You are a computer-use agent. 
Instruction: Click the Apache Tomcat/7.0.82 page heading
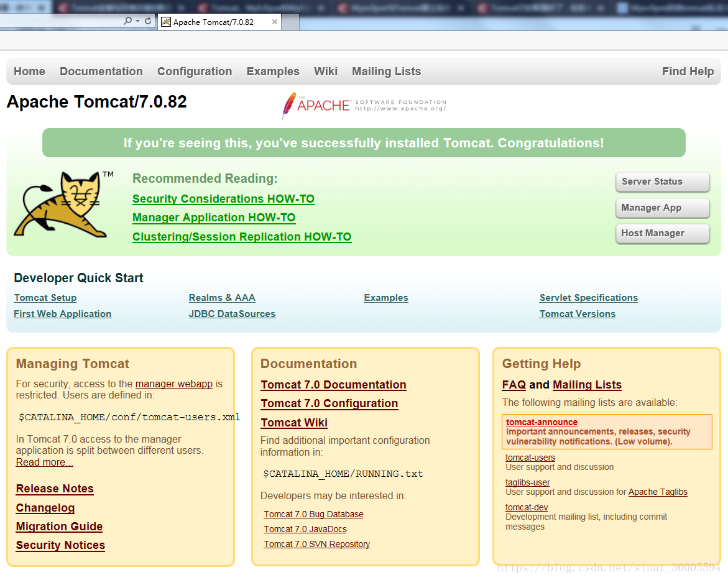click(x=96, y=102)
